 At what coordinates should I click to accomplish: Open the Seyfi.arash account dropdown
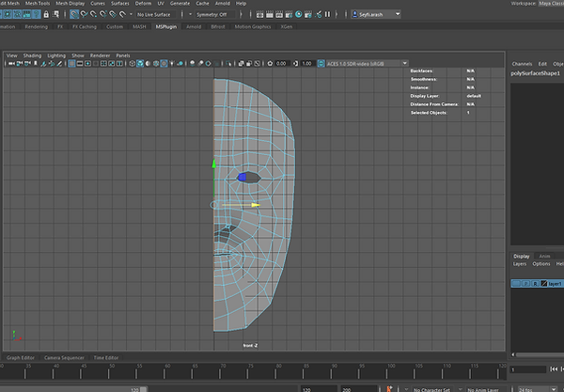(375, 14)
